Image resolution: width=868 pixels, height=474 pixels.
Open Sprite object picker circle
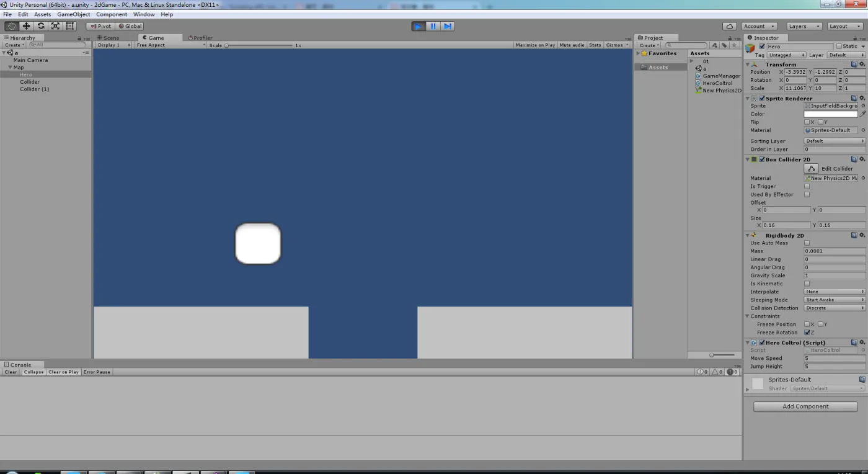point(863,106)
